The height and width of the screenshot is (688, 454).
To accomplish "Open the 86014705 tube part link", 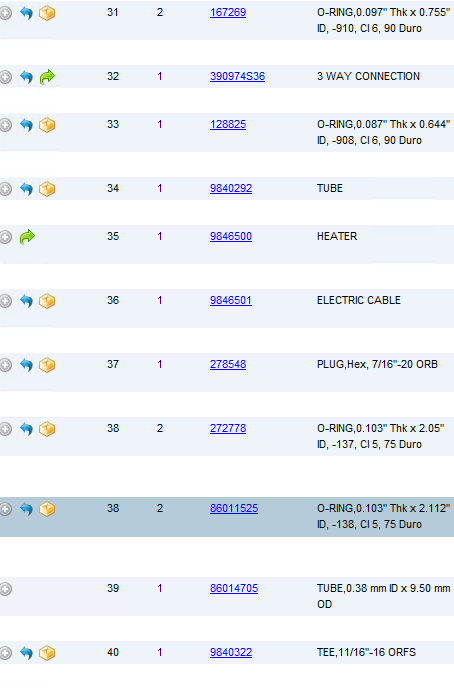I will point(234,588).
